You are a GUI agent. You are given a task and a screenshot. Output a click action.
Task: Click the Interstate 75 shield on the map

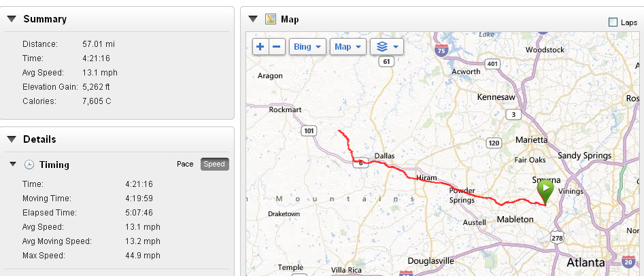[441, 51]
